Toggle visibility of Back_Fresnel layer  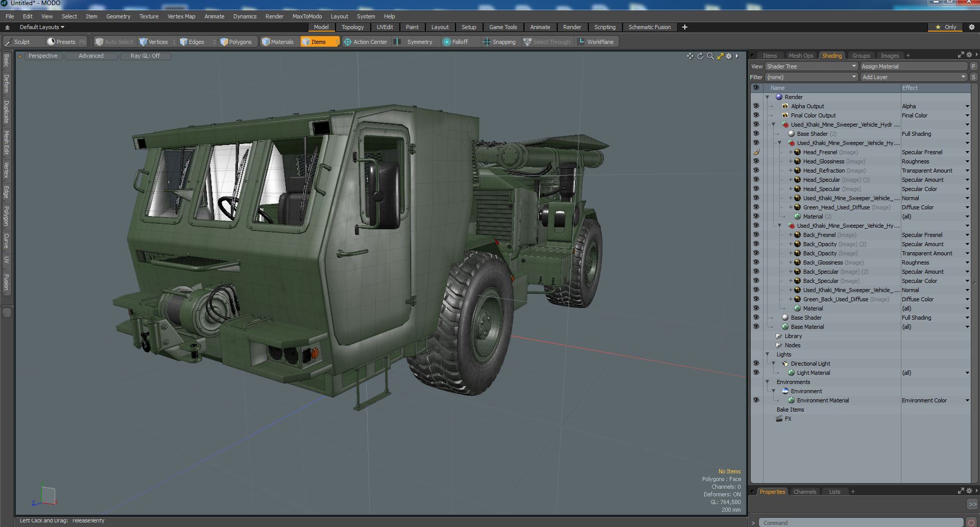pos(756,235)
